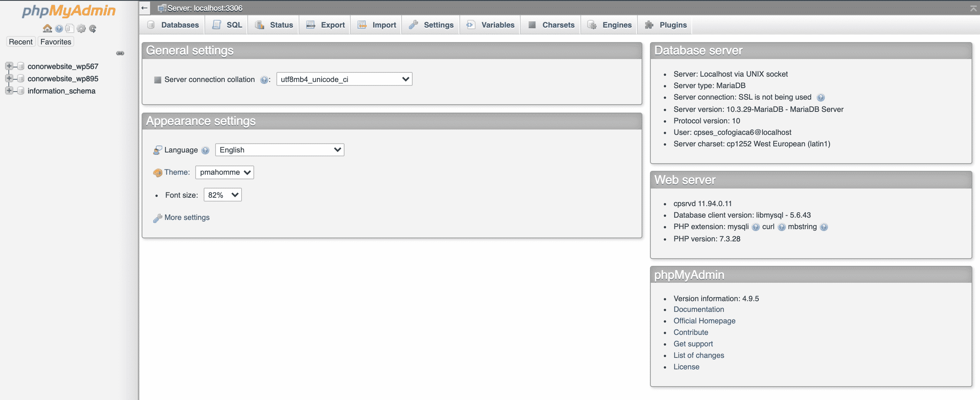This screenshot has height=400, width=980.
Task: Switch to the Databases tab
Action: click(x=173, y=25)
